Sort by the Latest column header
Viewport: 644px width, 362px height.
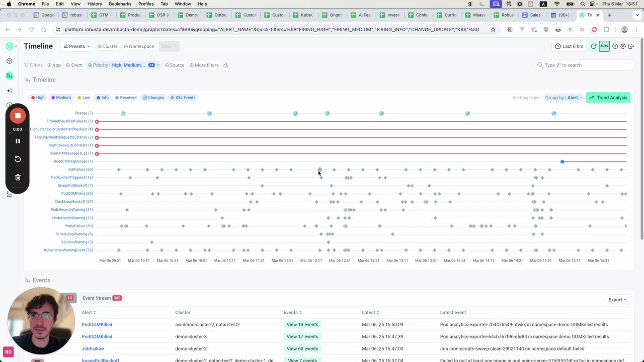(370, 312)
